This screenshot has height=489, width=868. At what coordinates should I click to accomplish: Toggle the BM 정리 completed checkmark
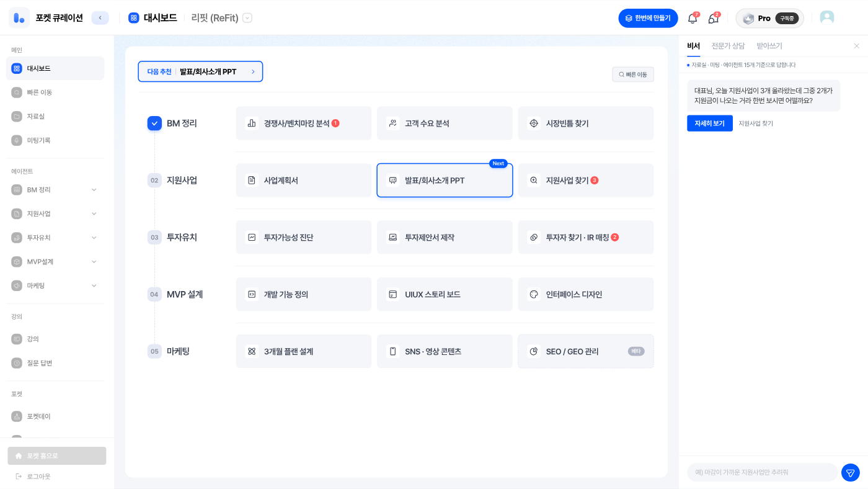pyautogui.click(x=154, y=123)
